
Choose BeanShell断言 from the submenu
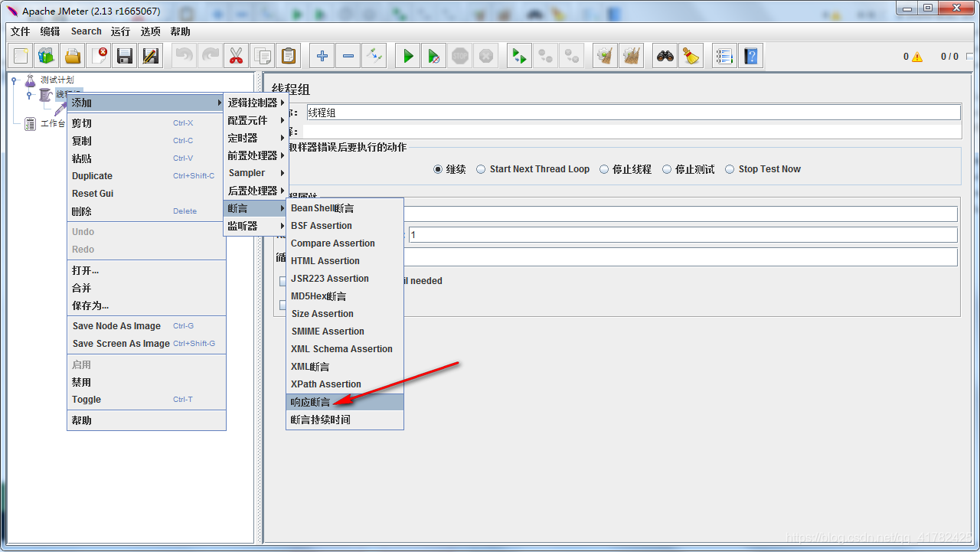pos(345,208)
